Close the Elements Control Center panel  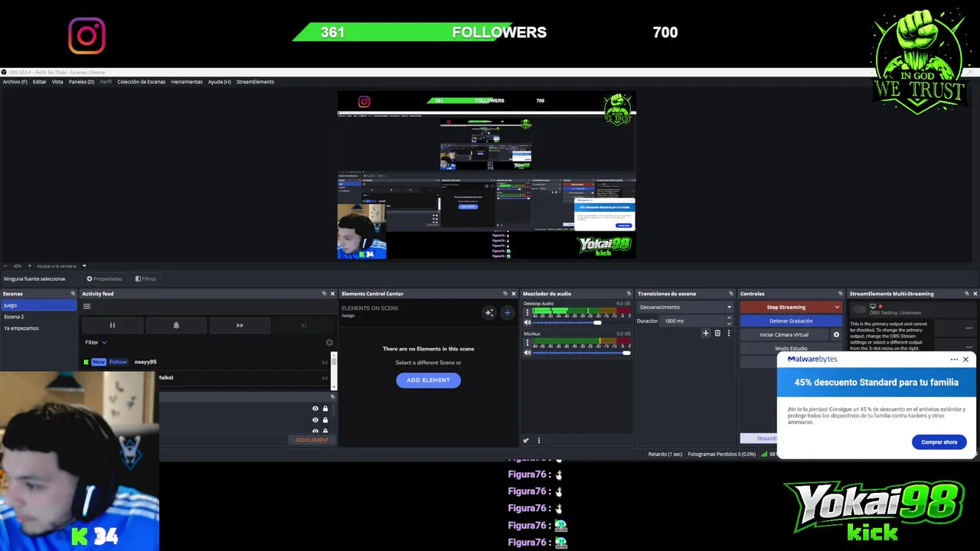[x=514, y=294]
